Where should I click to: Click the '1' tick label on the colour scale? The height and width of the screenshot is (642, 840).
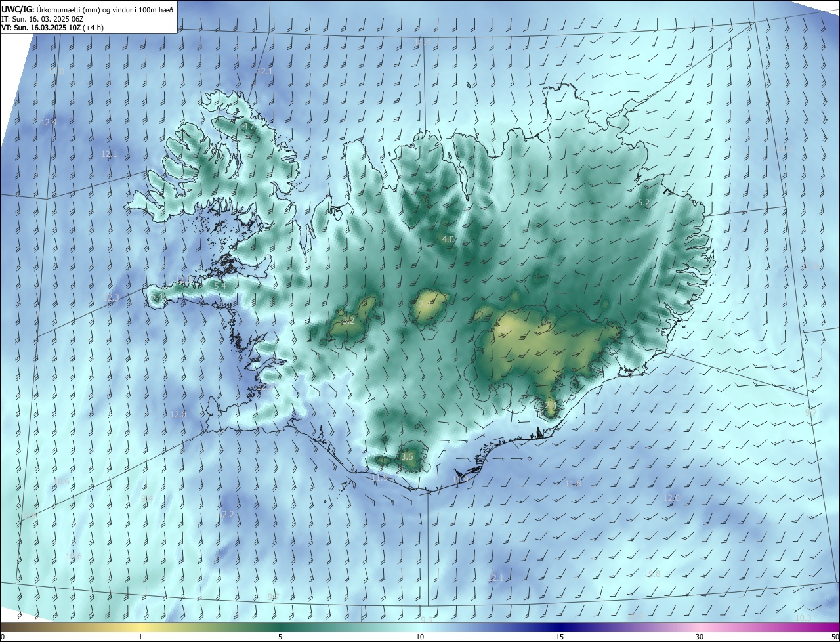pyautogui.click(x=140, y=637)
